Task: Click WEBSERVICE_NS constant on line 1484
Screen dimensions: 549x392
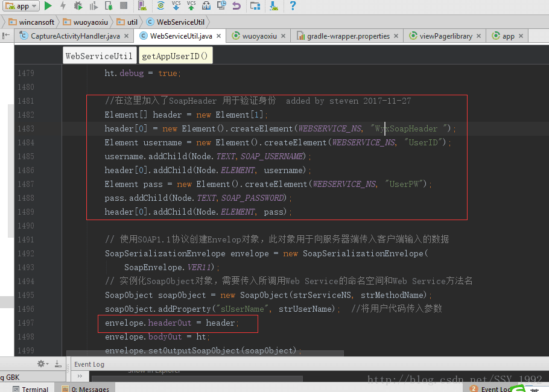Action: click(364, 142)
